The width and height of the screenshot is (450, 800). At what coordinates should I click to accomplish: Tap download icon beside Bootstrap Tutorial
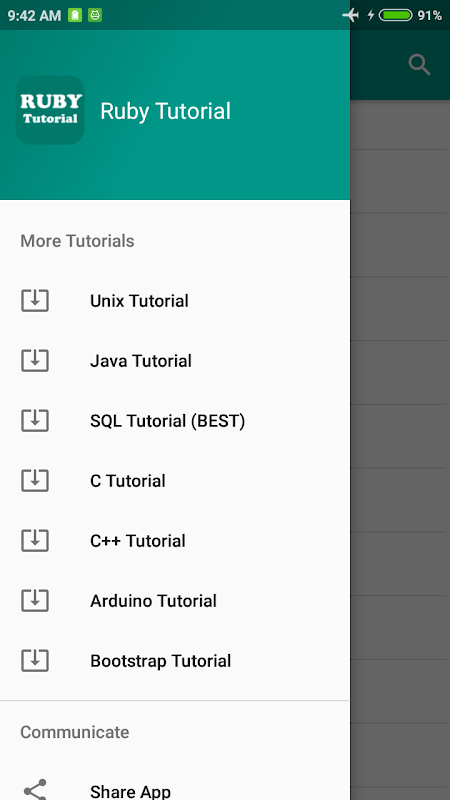(x=35, y=661)
